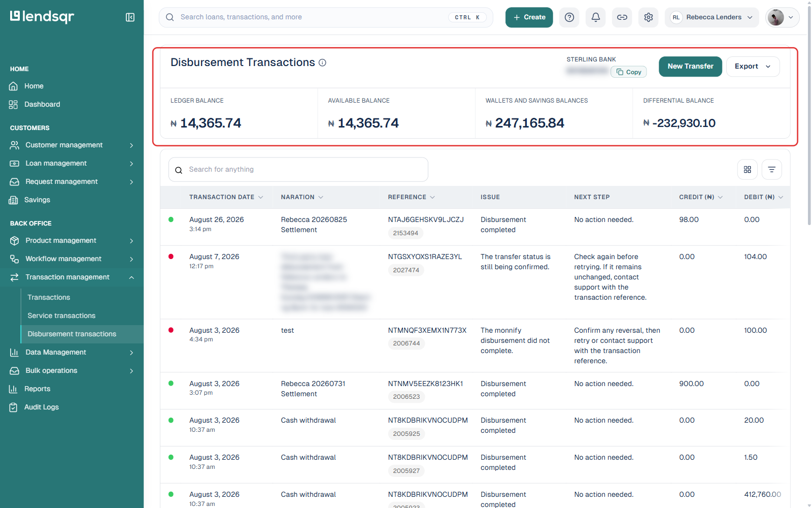Image resolution: width=812 pixels, height=508 pixels.
Task: Open notifications bell icon
Action: 596,17
